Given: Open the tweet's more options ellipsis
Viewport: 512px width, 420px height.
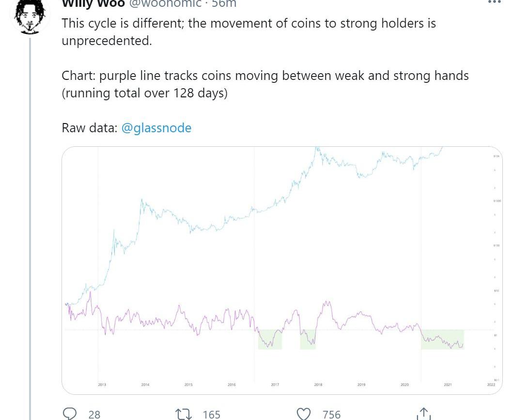Looking at the screenshot, I should (x=494, y=2).
